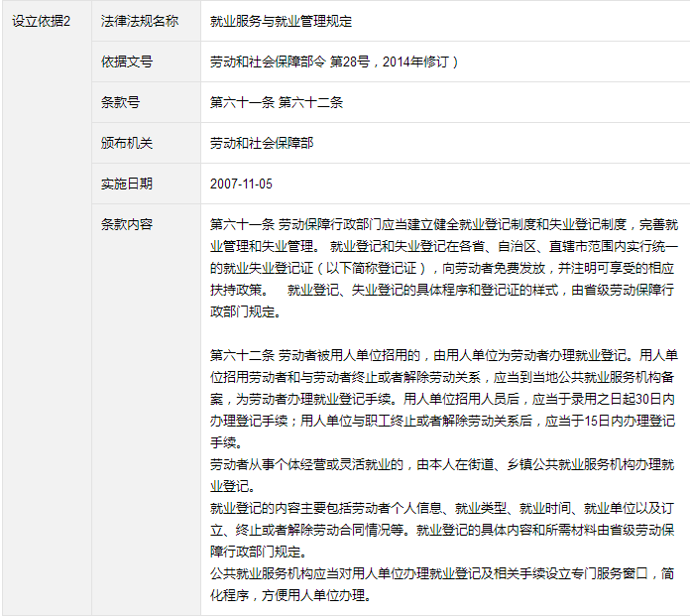Select the line 公共就业服务机构应当对用人单位办理就业登记
This screenshot has width=690, height=616.
442,573
